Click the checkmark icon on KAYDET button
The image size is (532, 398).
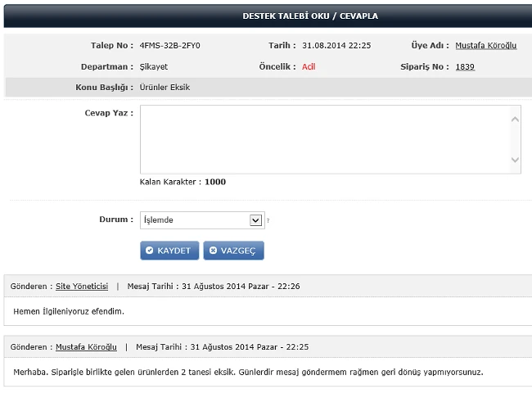coord(150,251)
